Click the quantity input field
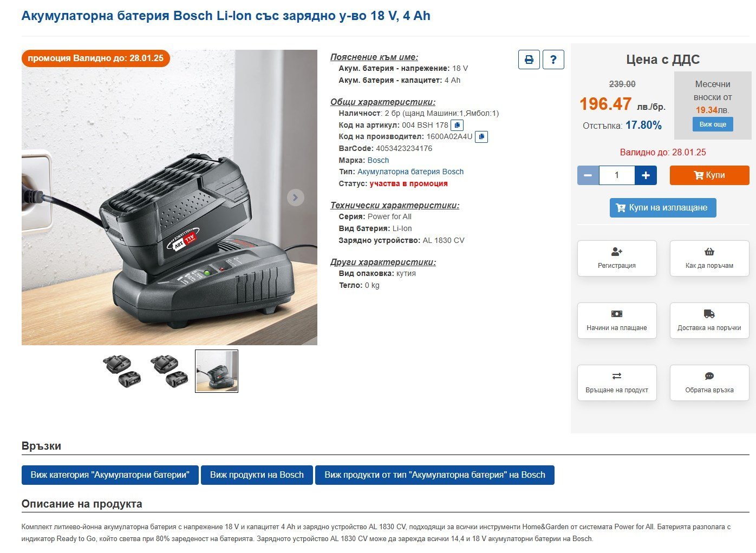The width and height of the screenshot is (756, 553). click(617, 175)
